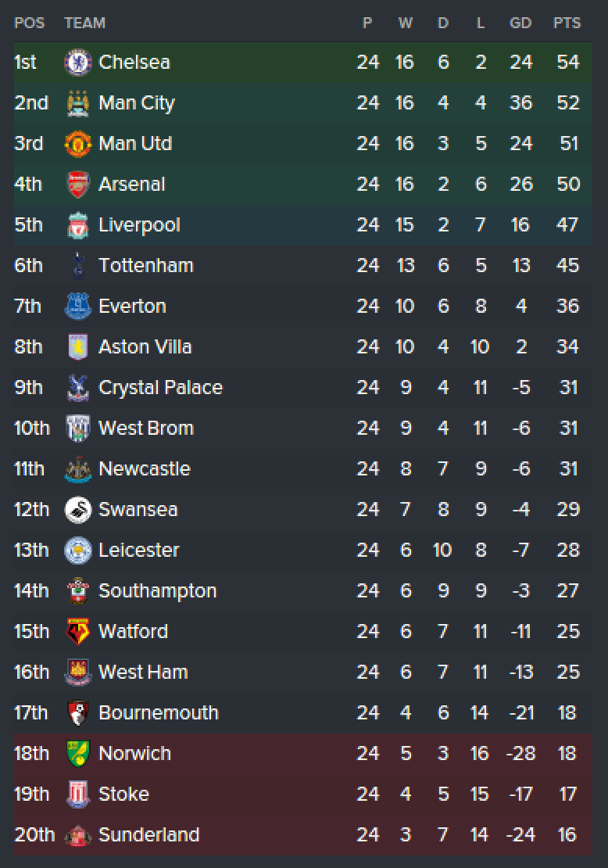Click the Man City club badge

(78, 103)
